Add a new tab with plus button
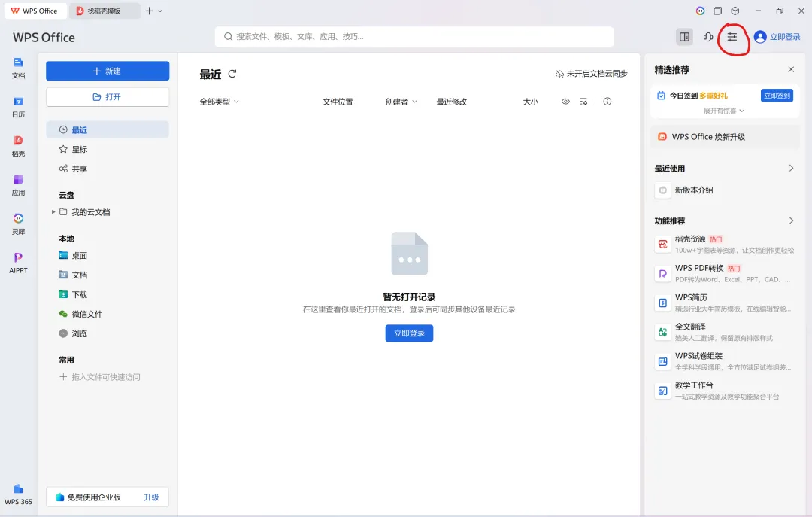The image size is (812, 517). pyautogui.click(x=149, y=11)
